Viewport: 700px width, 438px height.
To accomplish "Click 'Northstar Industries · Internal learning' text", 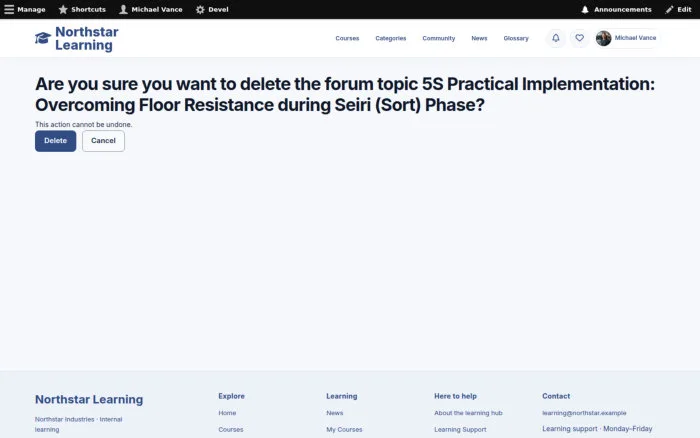I will (79, 424).
